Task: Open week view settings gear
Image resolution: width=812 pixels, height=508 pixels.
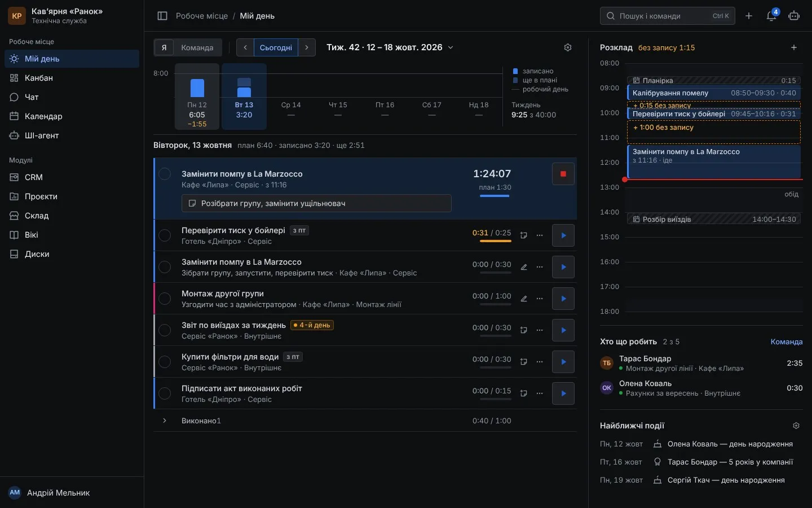Action: point(568,47)
